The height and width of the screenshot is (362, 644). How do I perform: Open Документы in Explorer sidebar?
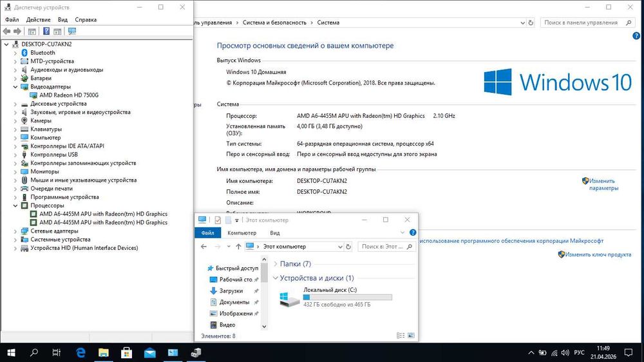tap(234, 302)
